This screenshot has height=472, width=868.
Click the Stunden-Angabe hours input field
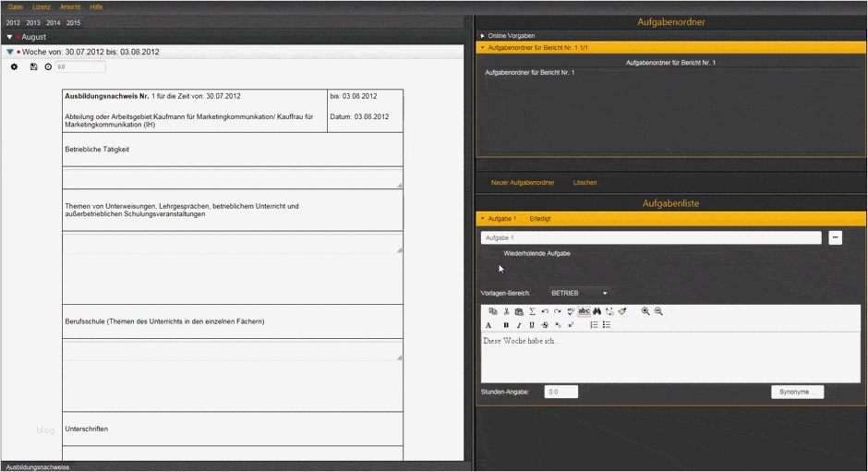561,392
